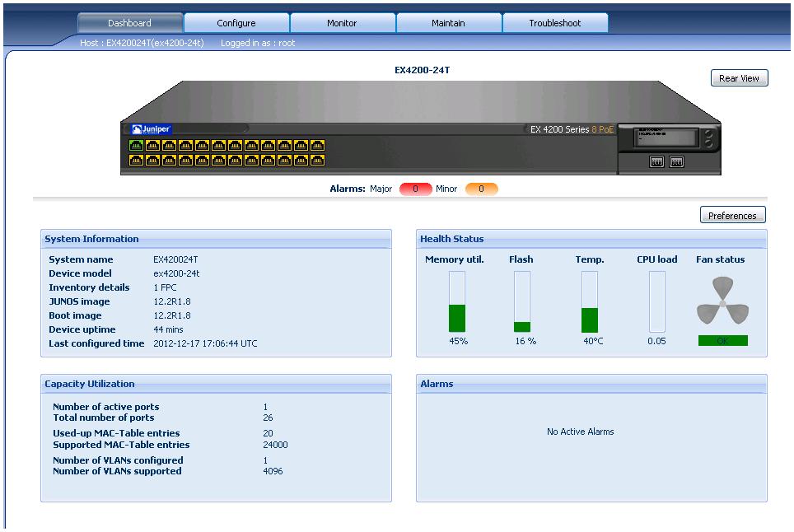Return to the Dashboard tab
The height and width of the screenshot is (532, 794).
tap(129, 22)
